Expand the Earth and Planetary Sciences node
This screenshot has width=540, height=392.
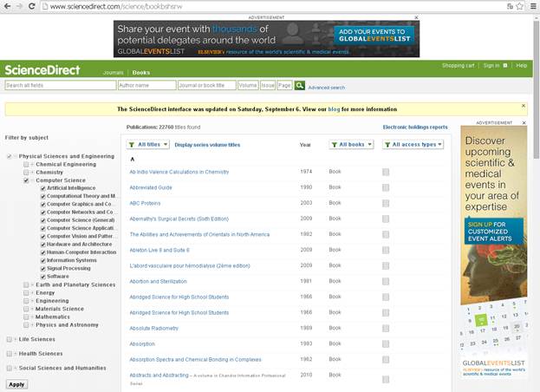[32, 284]
